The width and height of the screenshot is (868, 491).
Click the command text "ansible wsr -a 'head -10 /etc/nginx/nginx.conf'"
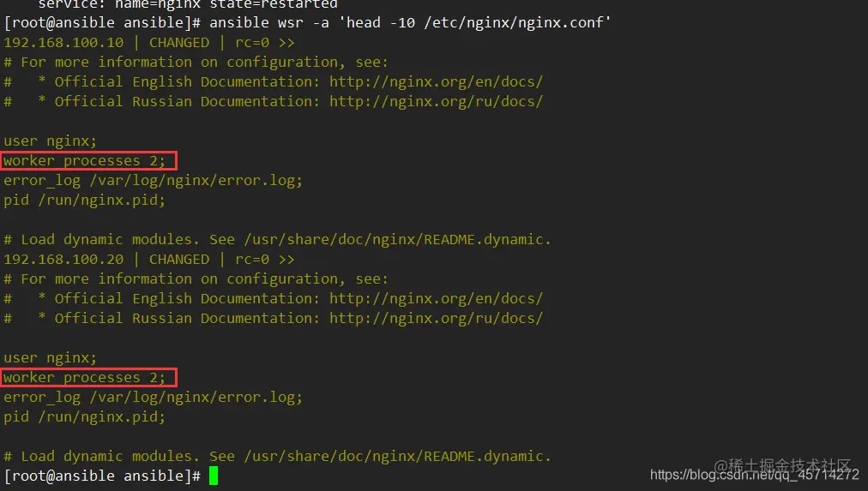point(410,22)
